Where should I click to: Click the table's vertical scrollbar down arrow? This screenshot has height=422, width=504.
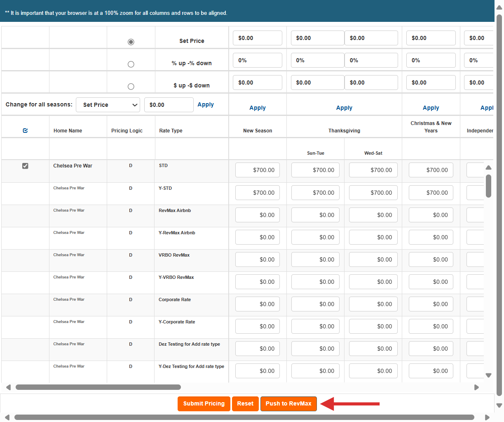tap(489, 375)
